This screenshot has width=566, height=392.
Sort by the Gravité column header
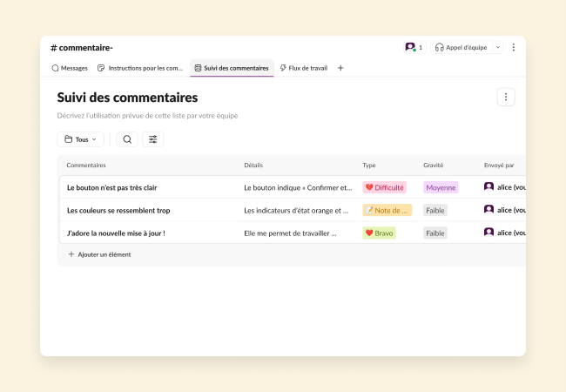tap(433, 165)
